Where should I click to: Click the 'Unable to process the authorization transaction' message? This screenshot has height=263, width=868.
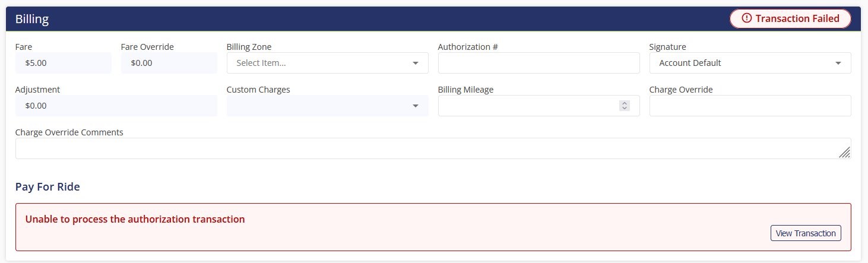coord(135,219)
